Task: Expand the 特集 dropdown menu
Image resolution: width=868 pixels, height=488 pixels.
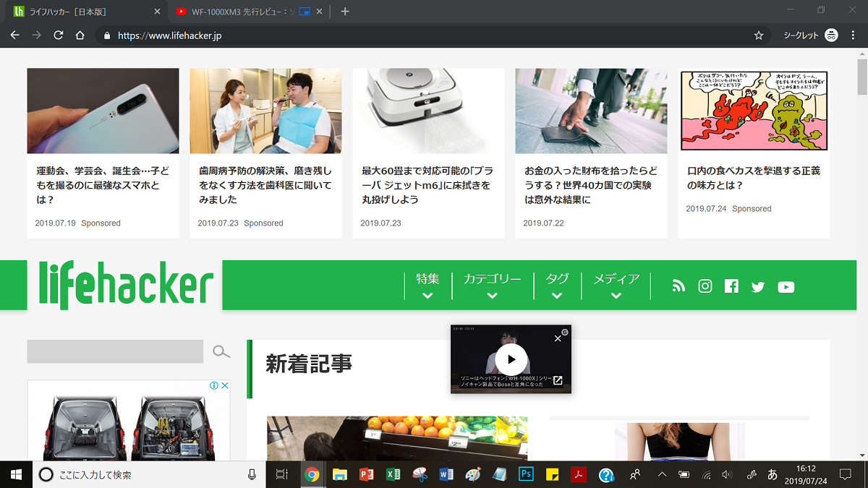Action: [x=427, y=286]
